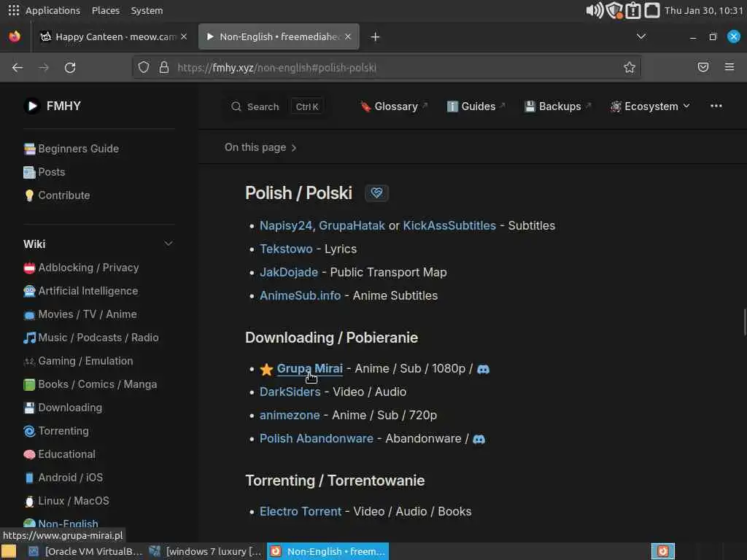Open Guides nav link
Screen dimensions: 747x560
[x=476, y=106]
